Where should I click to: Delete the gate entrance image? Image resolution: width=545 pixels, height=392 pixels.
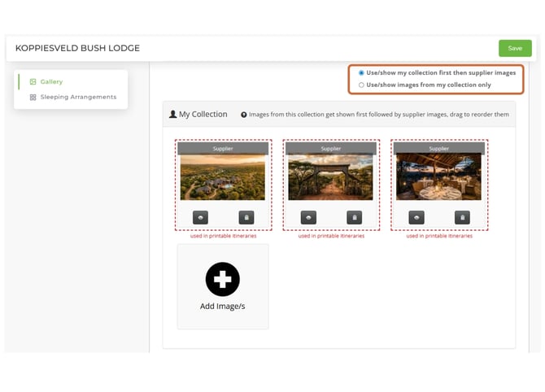tap(354, 217)
